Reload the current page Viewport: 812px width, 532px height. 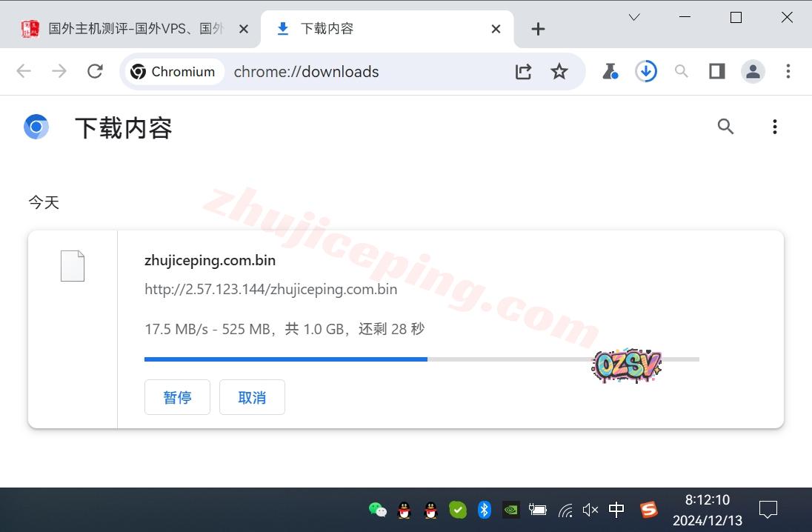[x=95, y=71]
